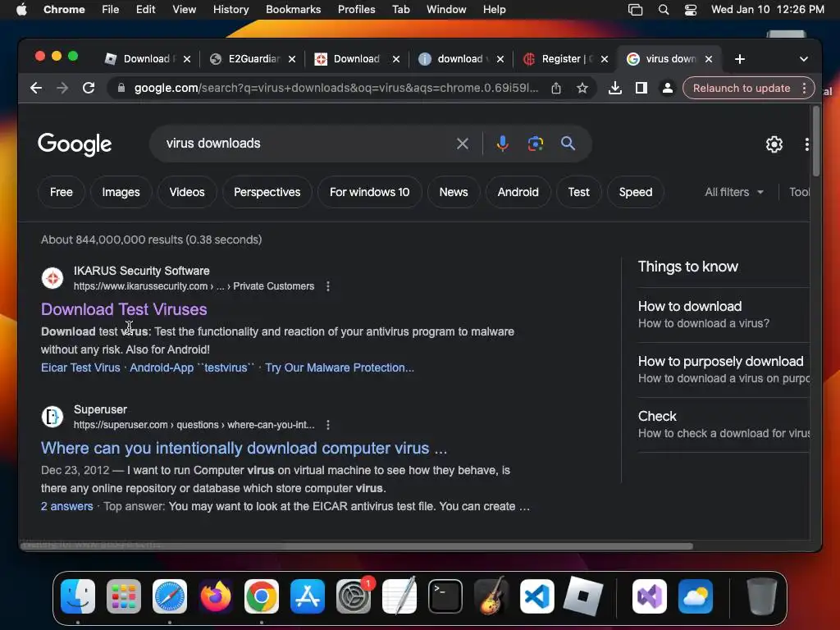Open the History menu
Viewport: 840px width, 630px height.
[231, 10]
